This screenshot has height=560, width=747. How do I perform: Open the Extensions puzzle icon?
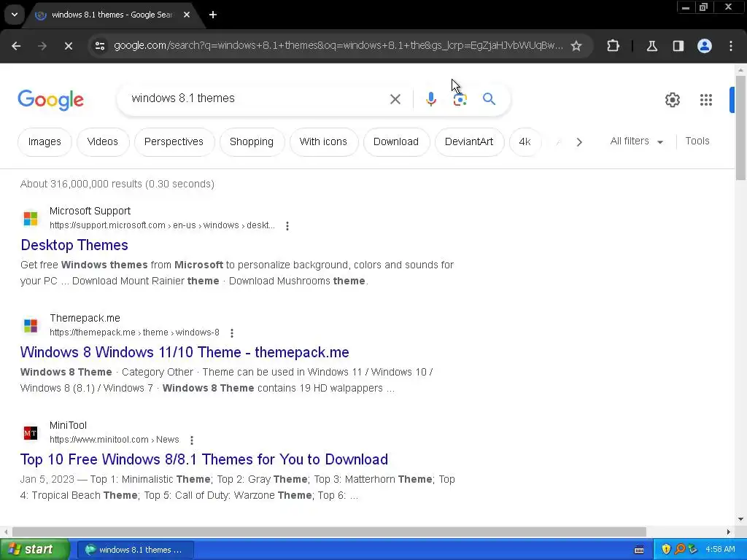tap(613, 46)
